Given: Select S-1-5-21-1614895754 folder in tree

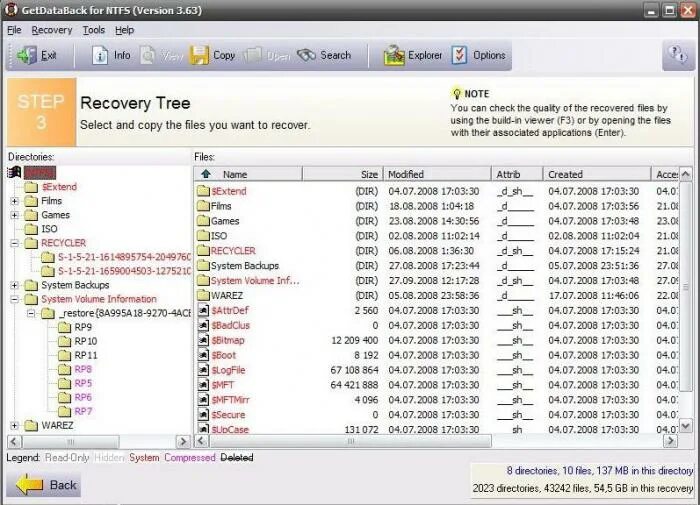Looking at the screenshot, I should click(x=124, y=257).
